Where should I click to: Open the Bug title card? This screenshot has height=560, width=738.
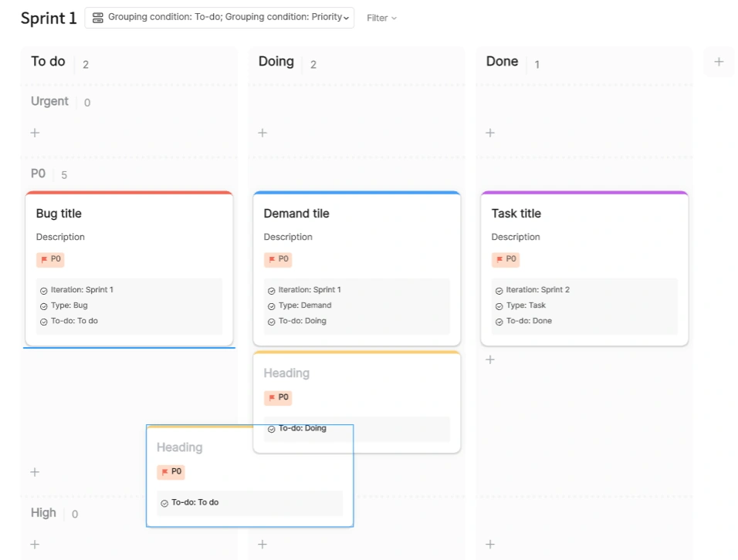(129, 268)
